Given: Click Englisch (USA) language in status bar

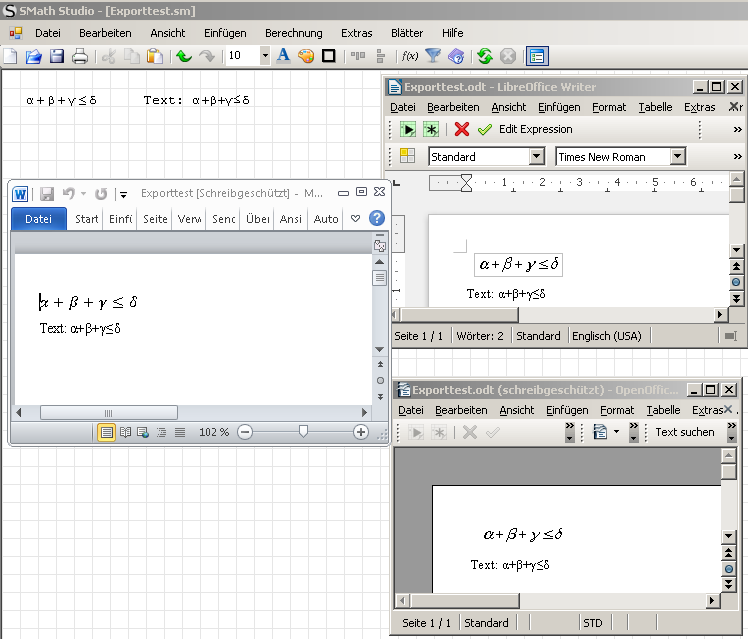Looking at the screenshot, I should pyautogui.click(x=607, y=336).
